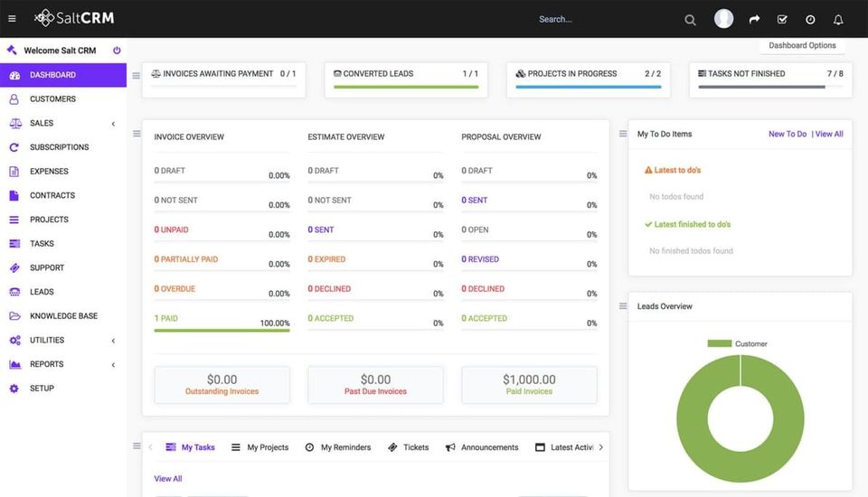Image resolution: width=868 pixels, height=497 pixels.
Task: Click the Reports chart icon
Action: click(x=15, y=364)
